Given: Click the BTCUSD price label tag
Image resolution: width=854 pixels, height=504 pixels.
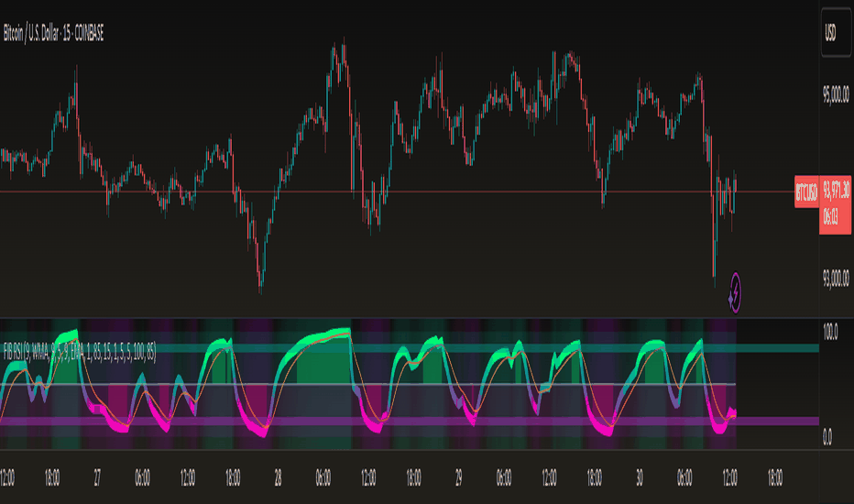Looking at the screenshot, I should 806,192.
